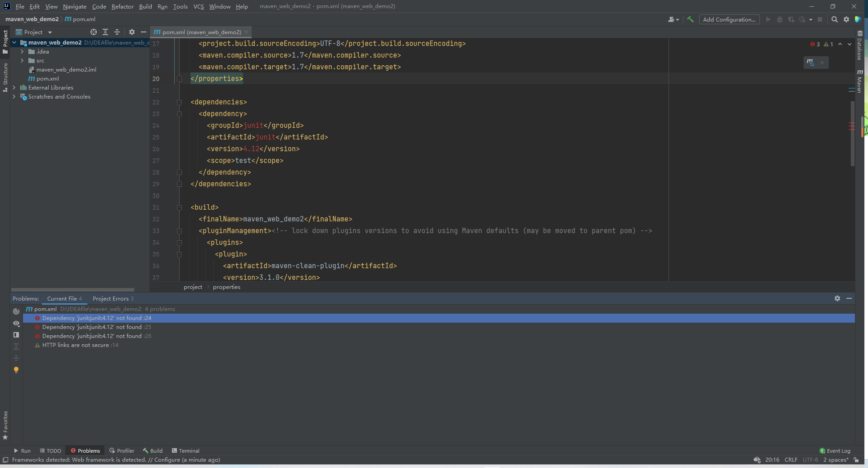The height and width of the screenshot is (468, 868).
Task: Toggle the editor preview icon in Problems panel
Action: tap(16, 335)
